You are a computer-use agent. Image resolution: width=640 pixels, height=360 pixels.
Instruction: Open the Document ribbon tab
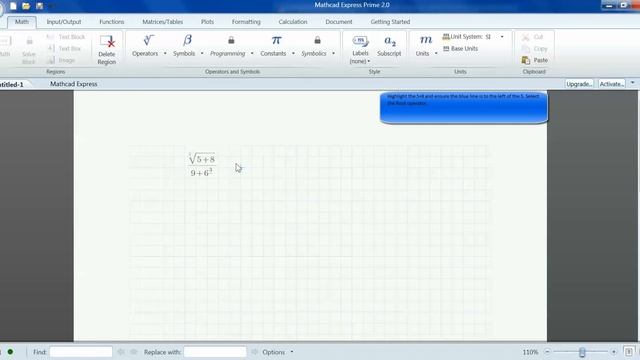(339, 22)
